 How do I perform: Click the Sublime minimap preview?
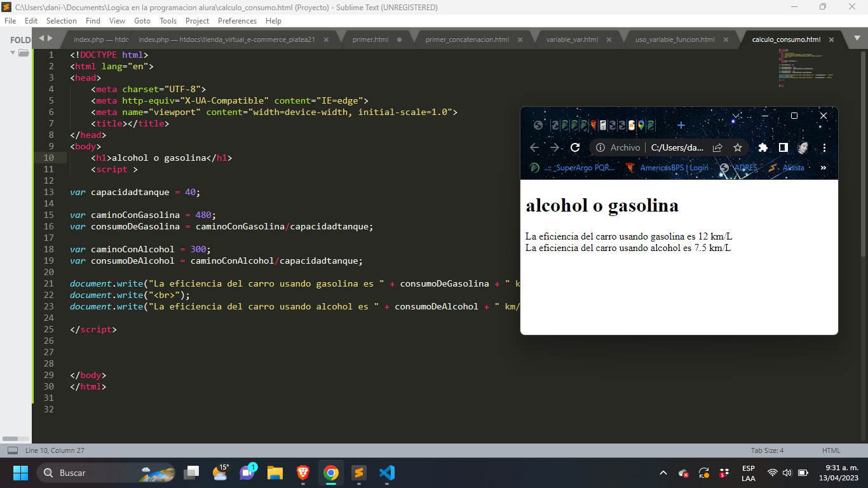(x=805, y=68)
